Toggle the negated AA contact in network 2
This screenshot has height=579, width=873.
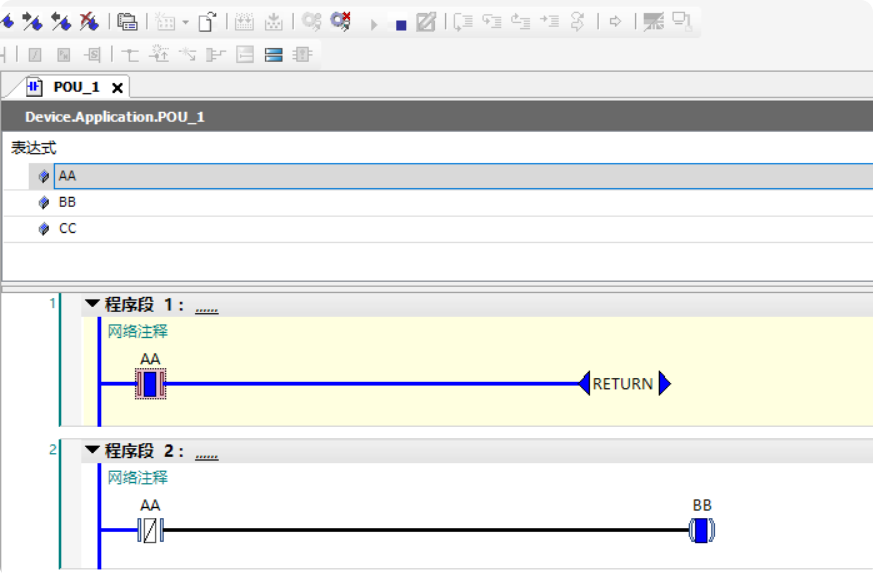150,531
